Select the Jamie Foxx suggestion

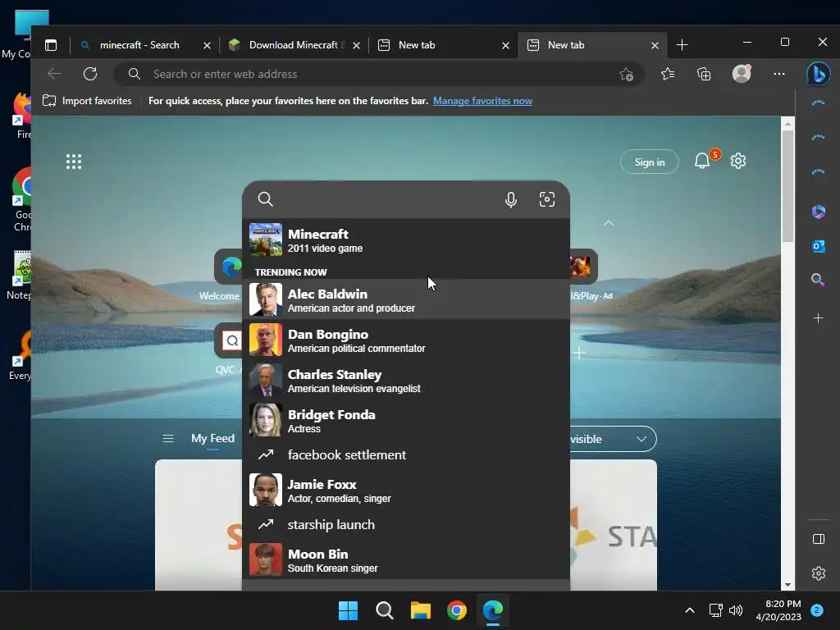point(406,490)
